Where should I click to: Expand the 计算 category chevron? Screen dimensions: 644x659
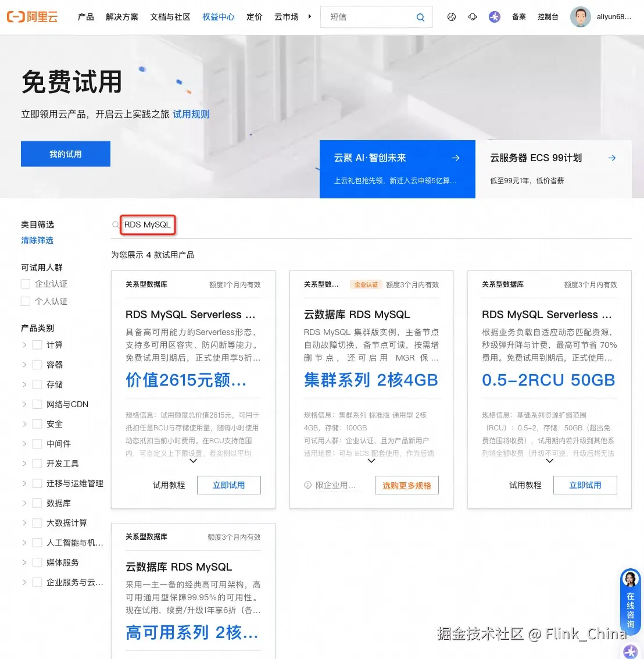coord(24,345)
